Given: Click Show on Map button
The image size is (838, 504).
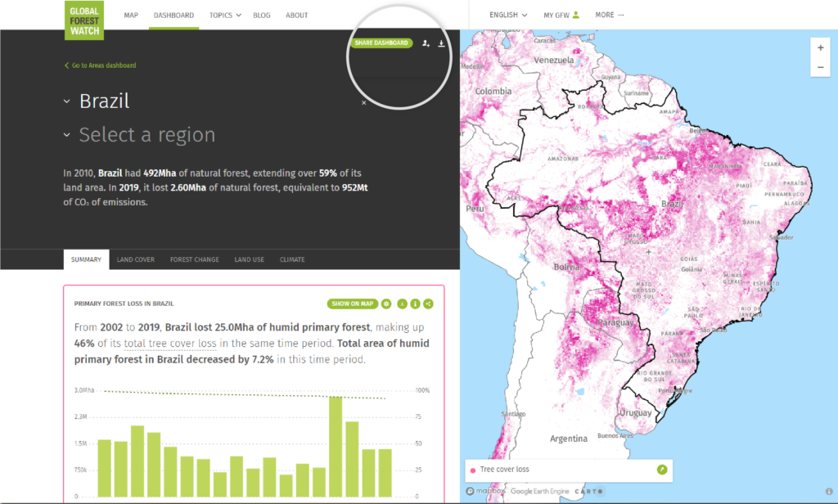Looking at the screenshot, I should point(352,304).
